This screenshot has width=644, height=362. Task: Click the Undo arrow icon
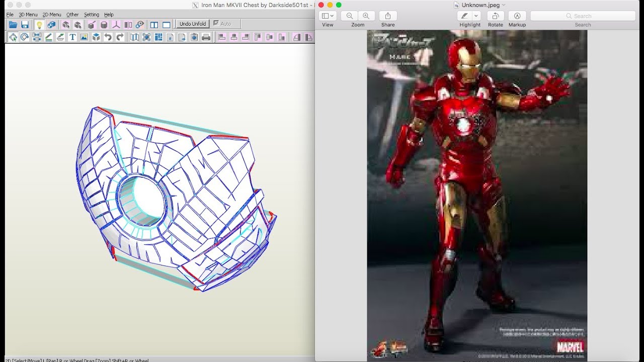click(108, 37)
